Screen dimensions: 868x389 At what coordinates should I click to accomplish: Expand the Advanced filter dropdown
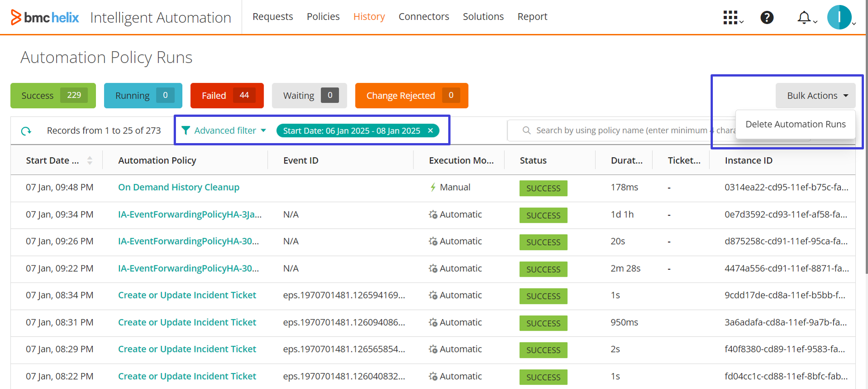pos(263,130)
